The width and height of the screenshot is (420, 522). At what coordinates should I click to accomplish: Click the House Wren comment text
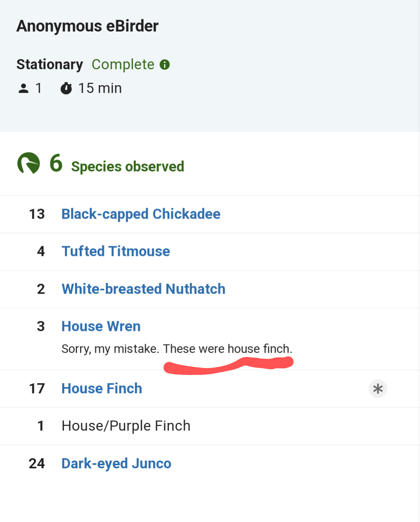click(x=176, y=349)
